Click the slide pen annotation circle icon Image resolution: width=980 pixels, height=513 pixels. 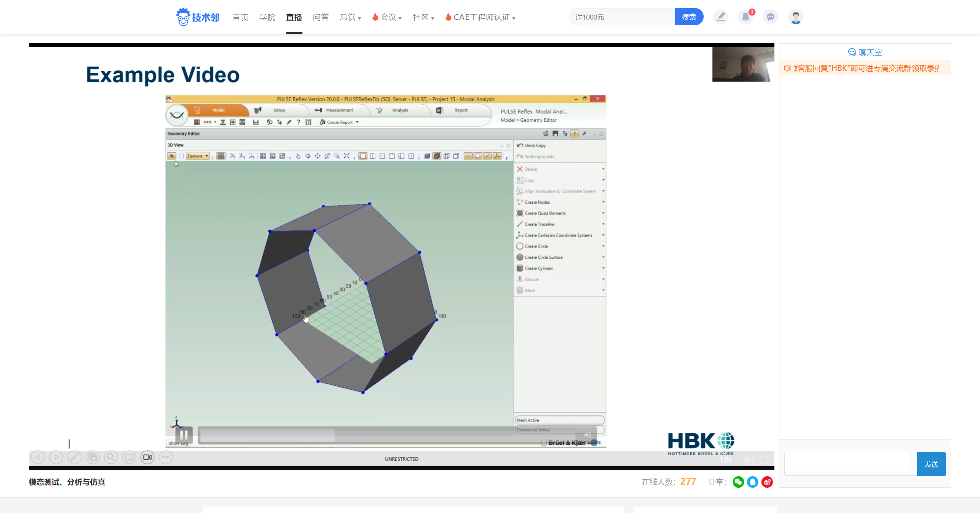[x=74, y=457]
